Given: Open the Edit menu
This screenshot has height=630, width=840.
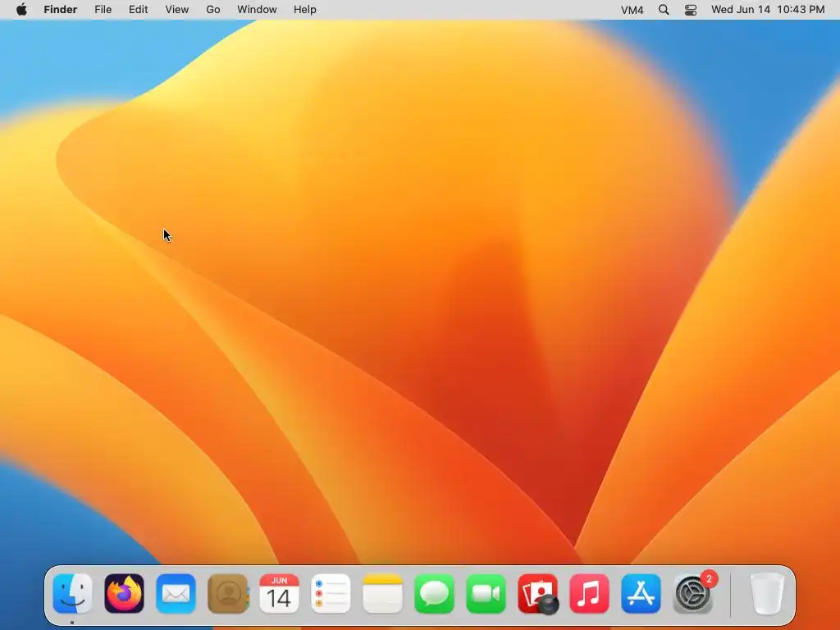Looking at the screenshot, I should (x=138, y=10).
